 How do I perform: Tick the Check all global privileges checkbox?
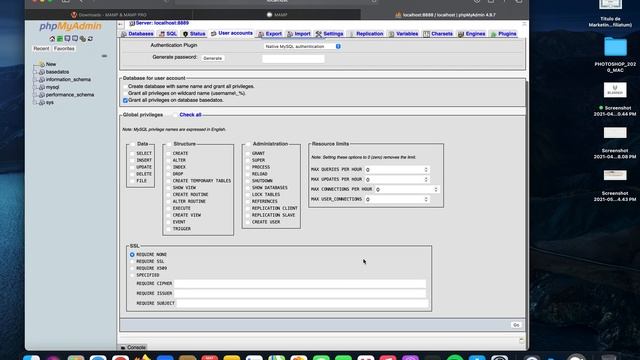click(x=175, y=115)
